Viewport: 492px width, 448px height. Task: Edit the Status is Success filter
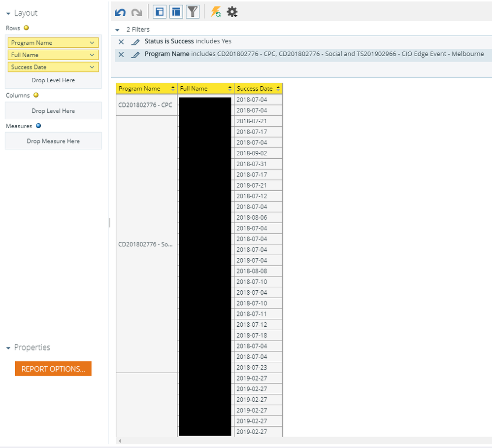[x=135, y=42]
